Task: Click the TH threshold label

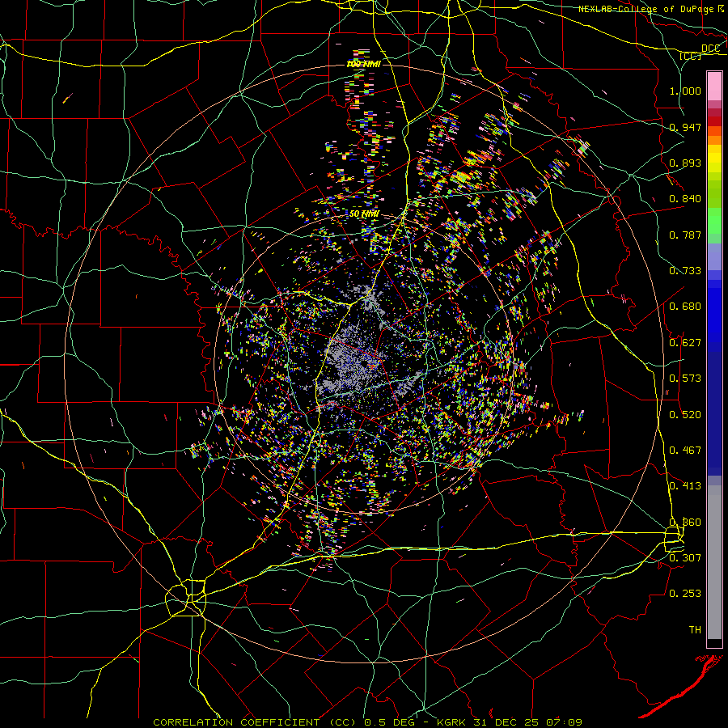Action: coord(695,630)
